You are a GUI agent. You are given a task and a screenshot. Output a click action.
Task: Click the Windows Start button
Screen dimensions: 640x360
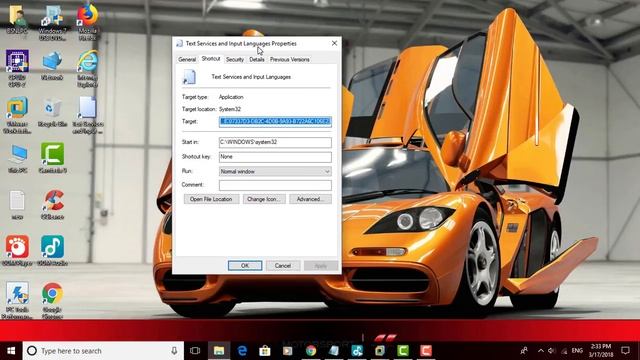coord(11,351)
